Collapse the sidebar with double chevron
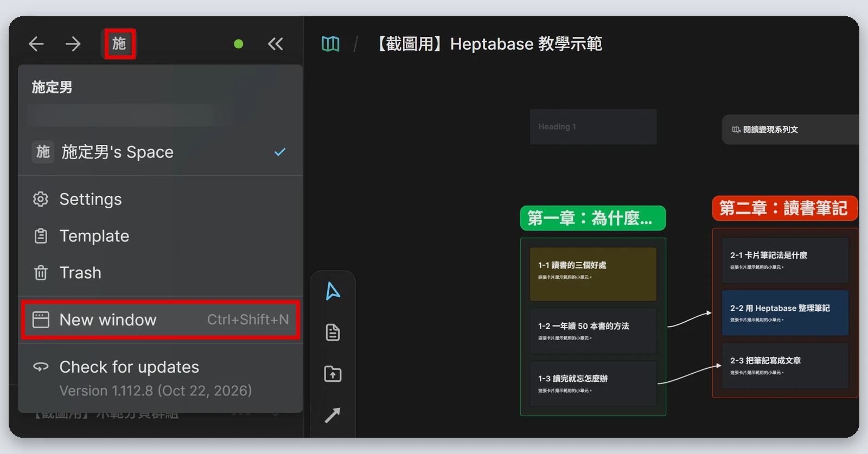Image resolution: width=868 pixels, height=454 pixels. pos(276,44)
